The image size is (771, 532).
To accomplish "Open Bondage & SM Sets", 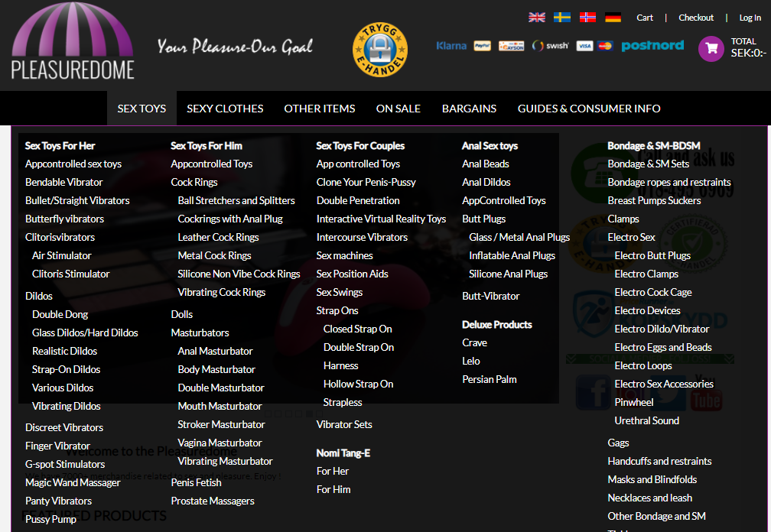I will tap(648, 164).
